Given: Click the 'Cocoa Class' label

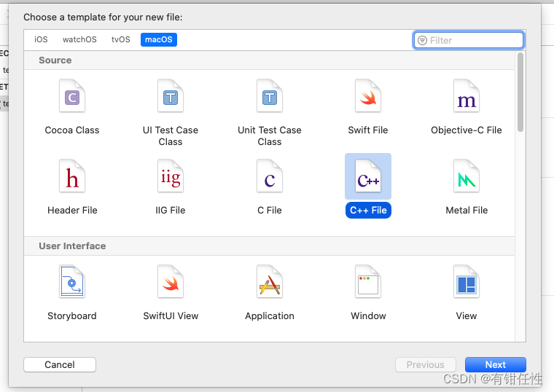Looking at the screenshot, I should click(72, 130).
